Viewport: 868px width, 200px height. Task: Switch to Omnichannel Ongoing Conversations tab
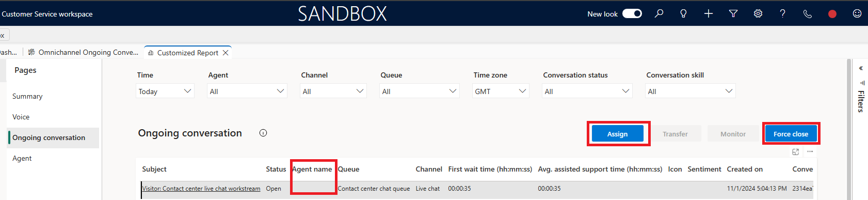(83, 52)
